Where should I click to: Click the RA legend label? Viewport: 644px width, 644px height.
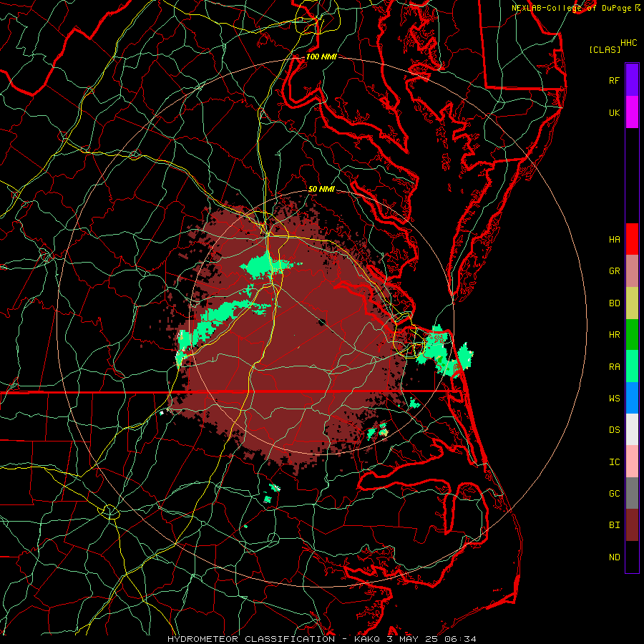click(x=614, y=367)
